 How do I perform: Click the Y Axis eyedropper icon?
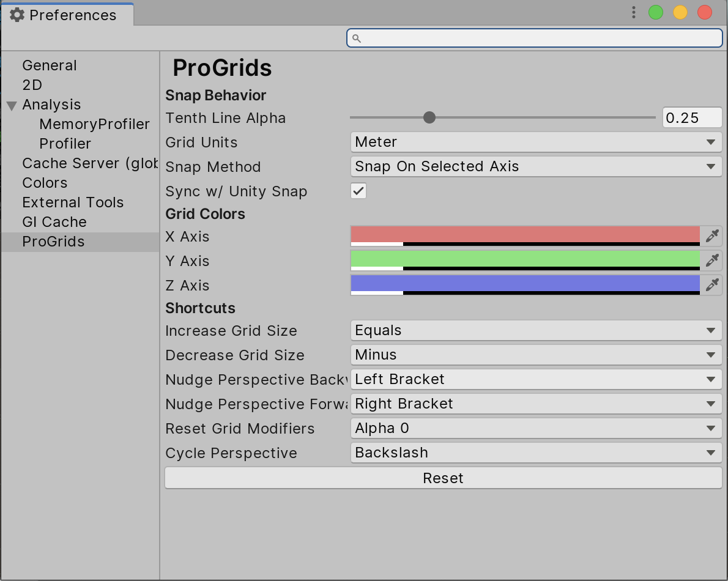click(x=711, y=261)
